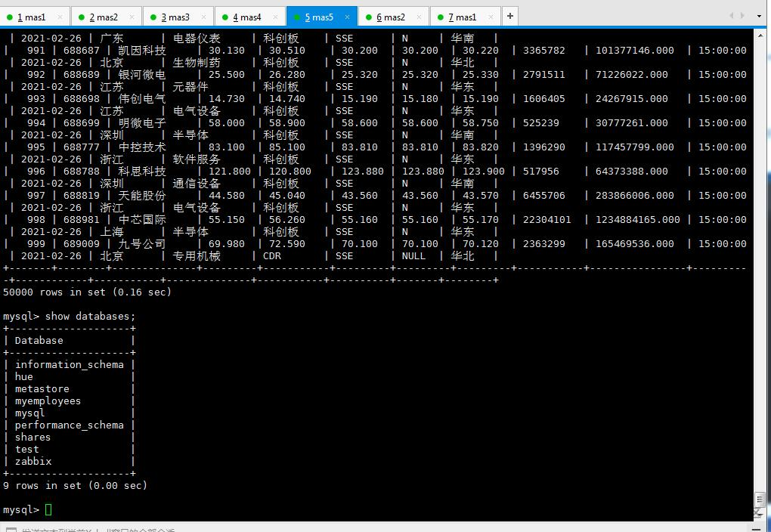Click '50000 rows in set (0.16 sec)' text

point(87,292)
